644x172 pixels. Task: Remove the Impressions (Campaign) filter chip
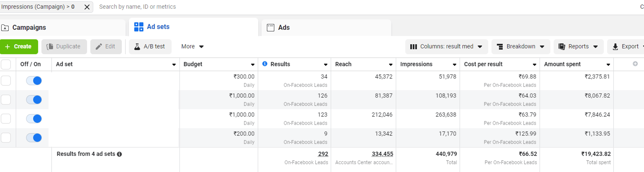pyautogui.click(x=87, y=7)
